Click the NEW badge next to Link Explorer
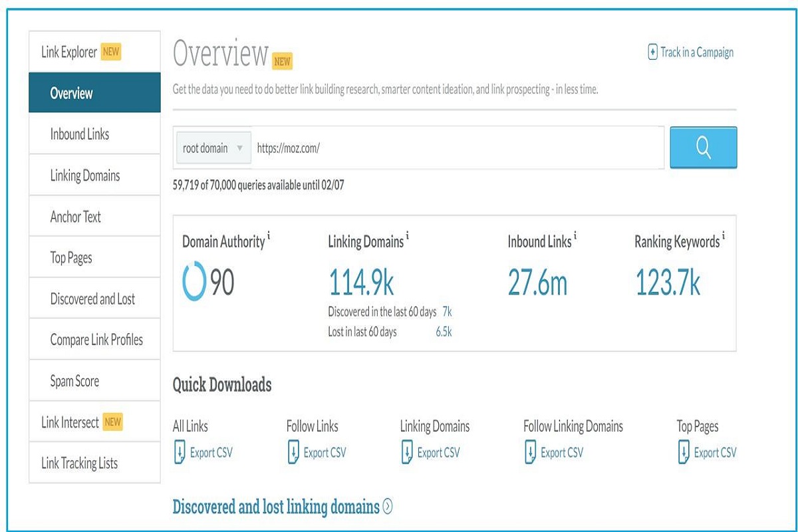This screenshot has height=532, width=798. coord(110,52)
